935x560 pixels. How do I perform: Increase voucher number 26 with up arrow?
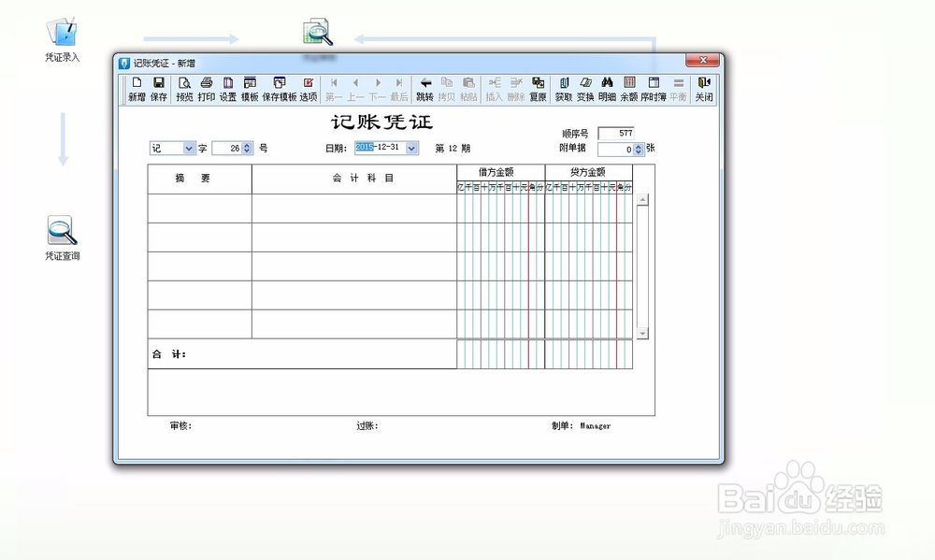click(247, 145)
